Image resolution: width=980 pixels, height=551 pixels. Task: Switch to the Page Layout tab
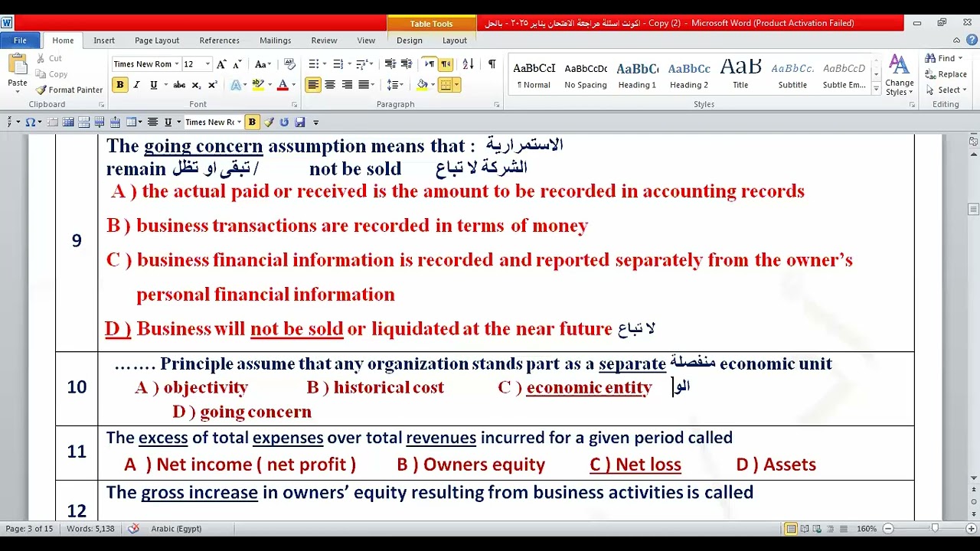[x=157, y=41]
